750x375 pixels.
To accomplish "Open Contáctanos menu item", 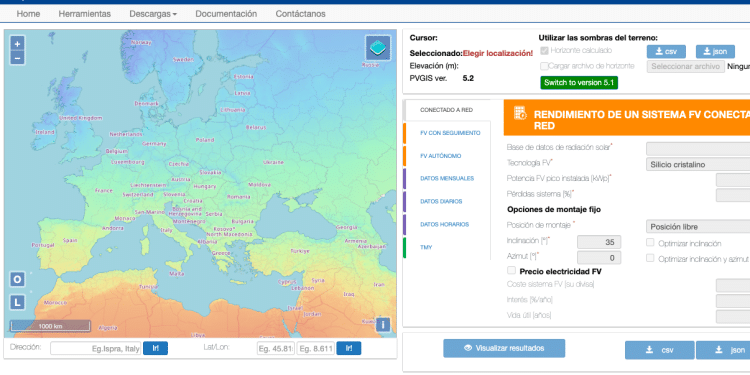I will coord(300,14).
